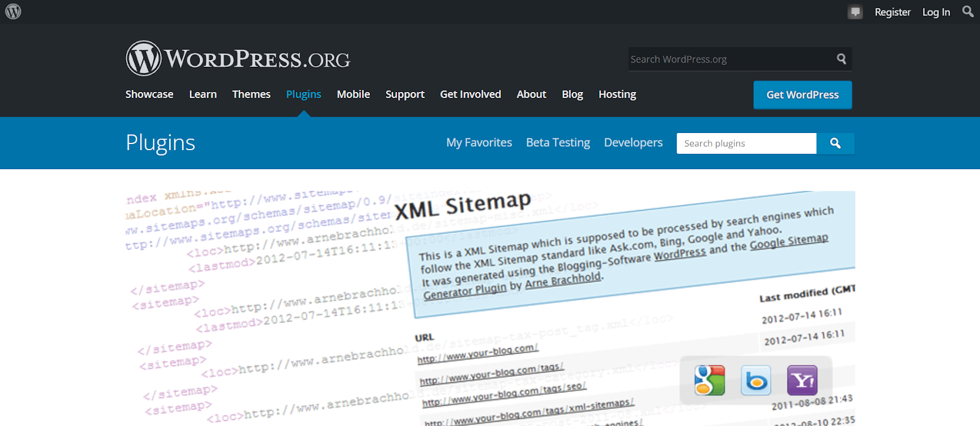
Task: Open Beta Testing link
Action: coord(558,143)
